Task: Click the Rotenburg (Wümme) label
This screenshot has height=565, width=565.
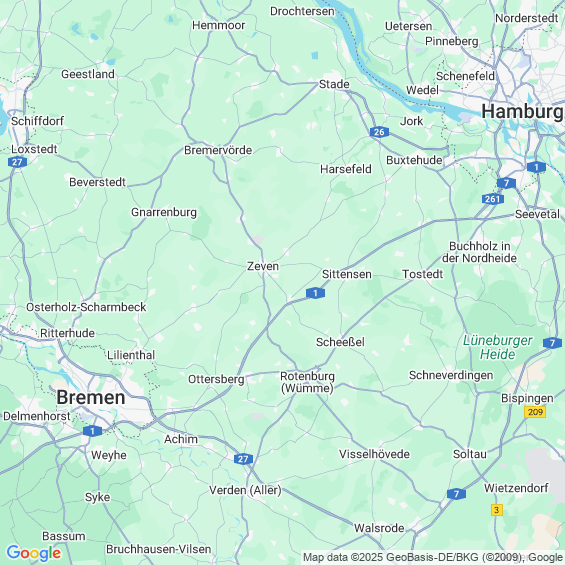Action: (307, 382)
